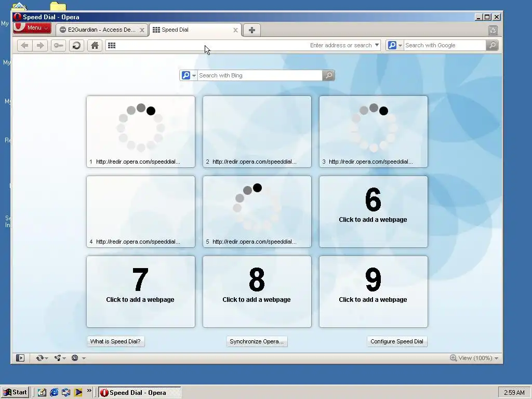Open the closed tabs trash icon
Screen dimensions: 532x399
(493, 31)
